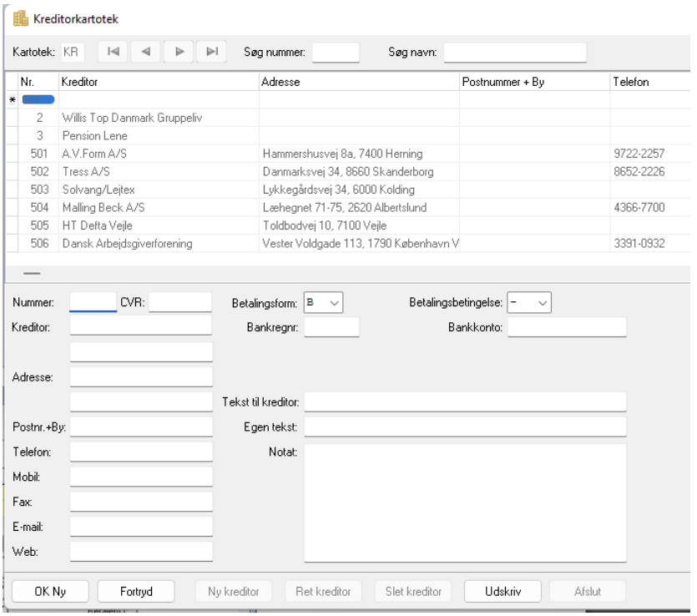
Task: Click into the CVR input field
Action: tap(180, 302)
